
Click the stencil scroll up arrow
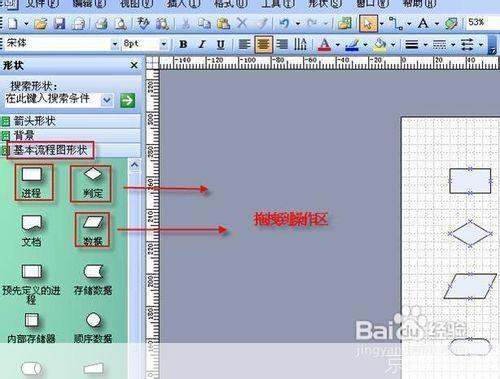[135, 165]
